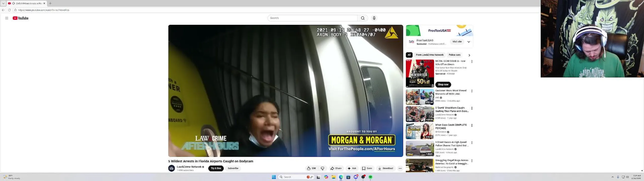644x181 pixels.
Task: Open the Metal Gear Solid ad thumbnail
Action: tap(420, 73)
